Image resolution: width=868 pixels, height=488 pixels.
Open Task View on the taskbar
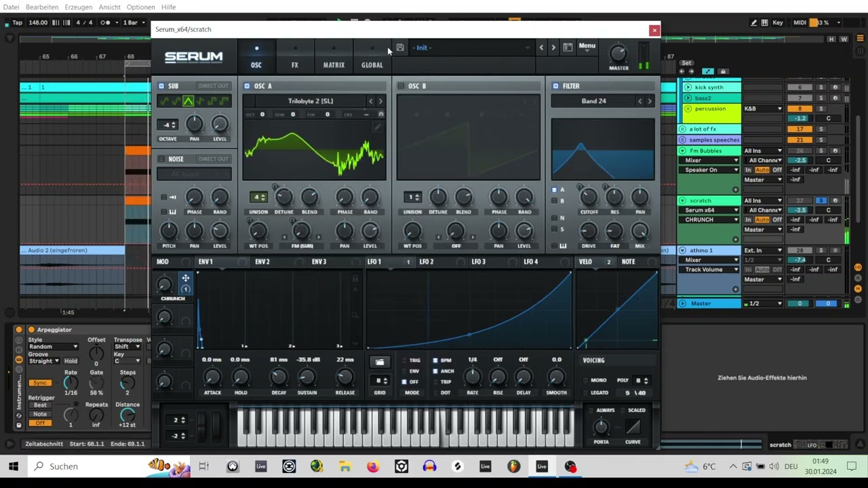click(x=203, y=466)
